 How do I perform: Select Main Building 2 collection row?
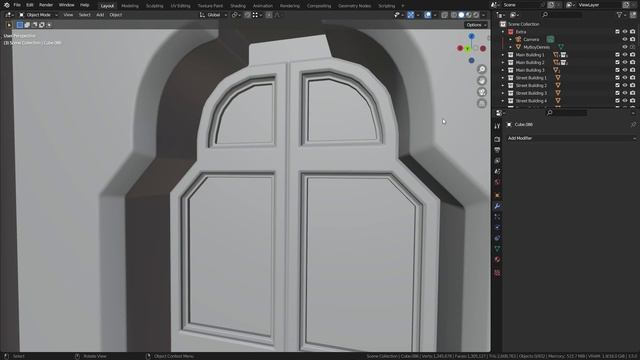click(530, 62)
